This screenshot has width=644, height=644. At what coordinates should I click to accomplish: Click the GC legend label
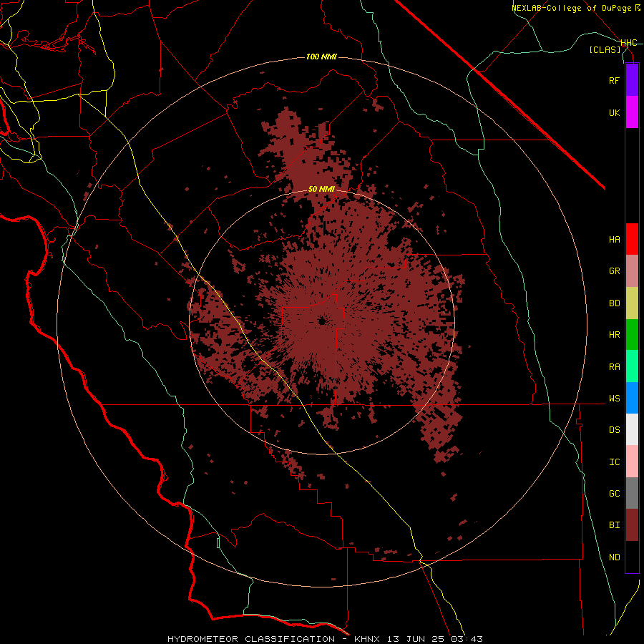[615, 494]
